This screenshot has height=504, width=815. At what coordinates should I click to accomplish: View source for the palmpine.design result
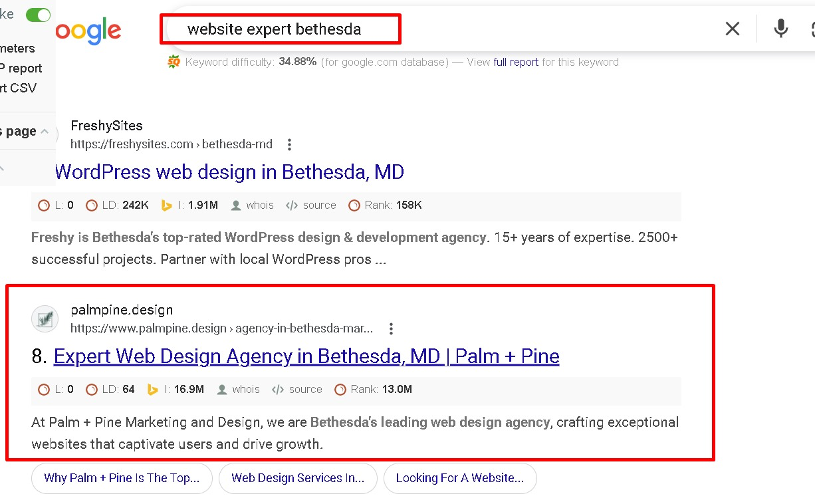tap(297, 390)
